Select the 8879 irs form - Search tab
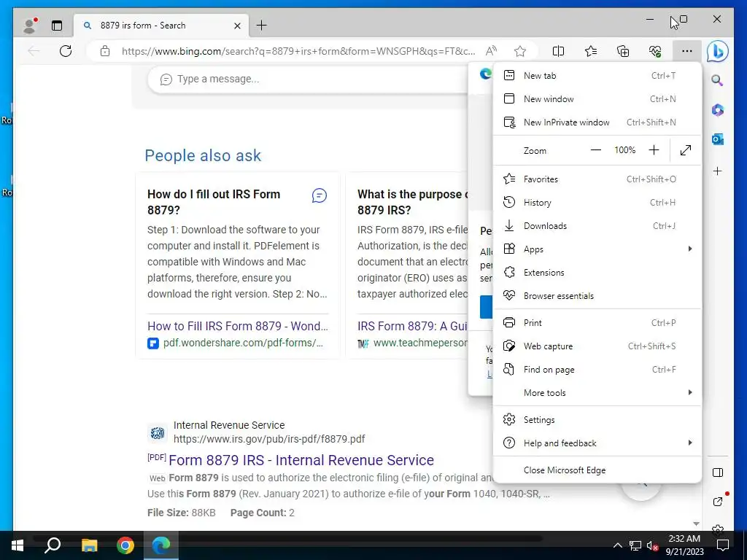747x560 pixels. (x=161, y=26)
